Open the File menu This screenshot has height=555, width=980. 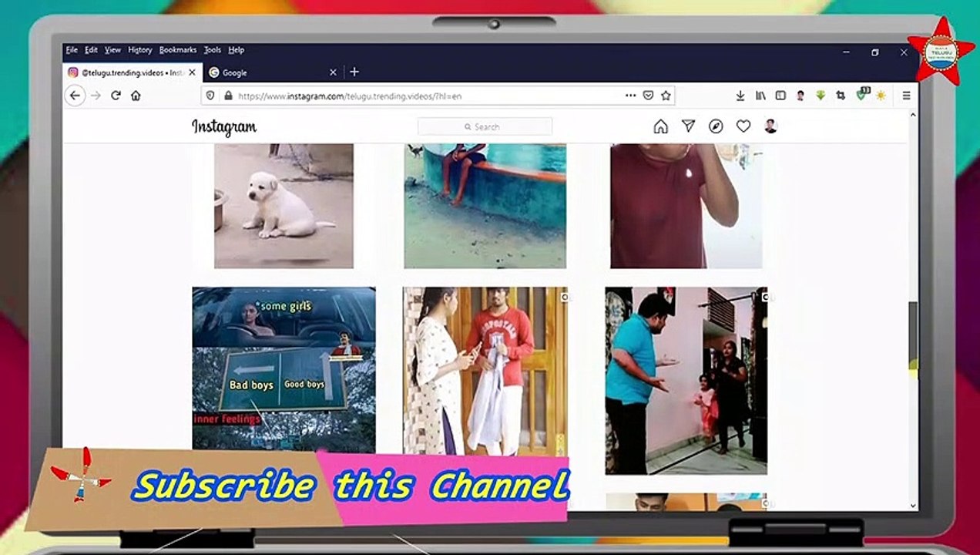tap(72, 50)
